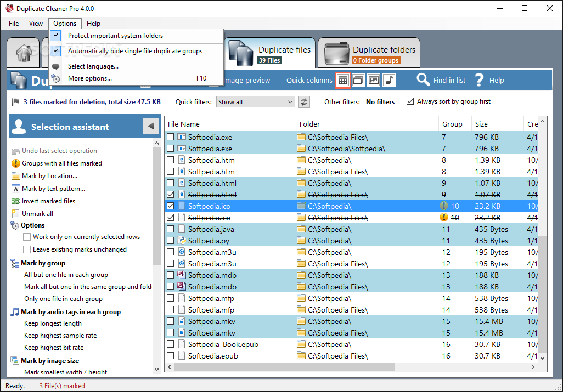Toggle Automatically hide single file duplicate groups
The height and width of the screenshot is (392, 563).
tap(137, 51)
